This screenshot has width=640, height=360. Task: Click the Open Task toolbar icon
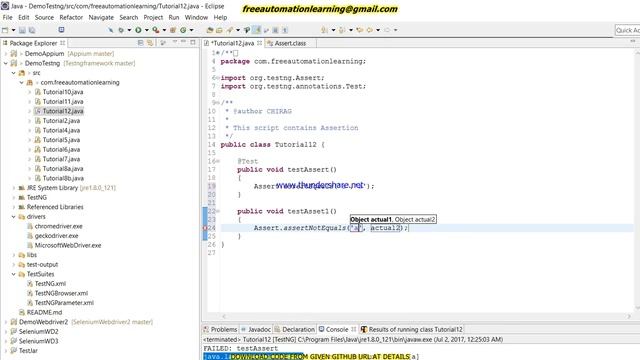click(x=219, y=30)
